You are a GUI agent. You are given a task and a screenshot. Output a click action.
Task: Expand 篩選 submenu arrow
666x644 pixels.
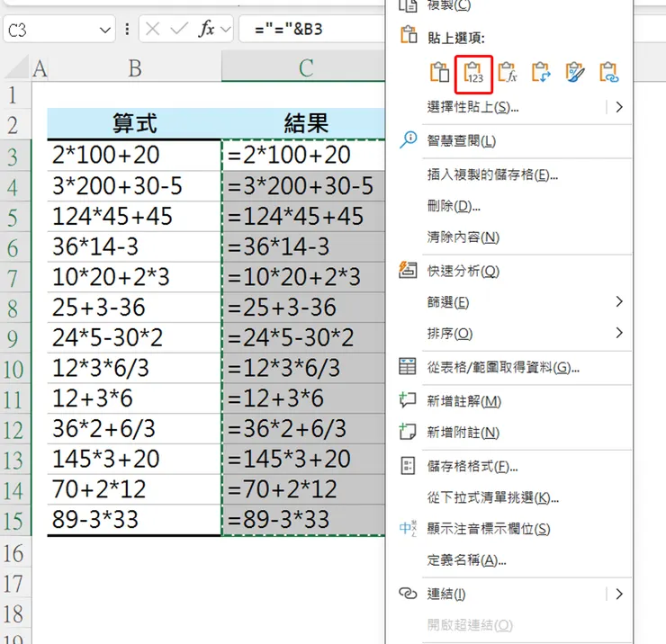(619, 302)
